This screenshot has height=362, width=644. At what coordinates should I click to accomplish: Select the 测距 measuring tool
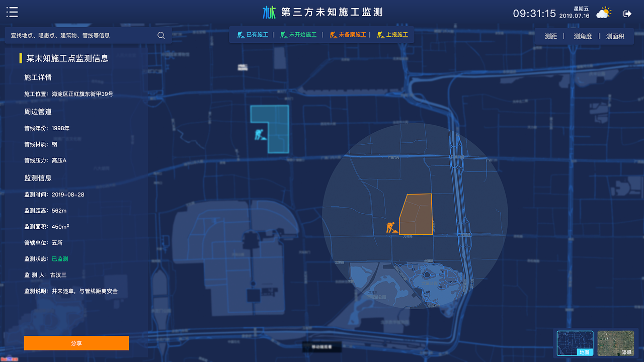[x=551, y=36]
